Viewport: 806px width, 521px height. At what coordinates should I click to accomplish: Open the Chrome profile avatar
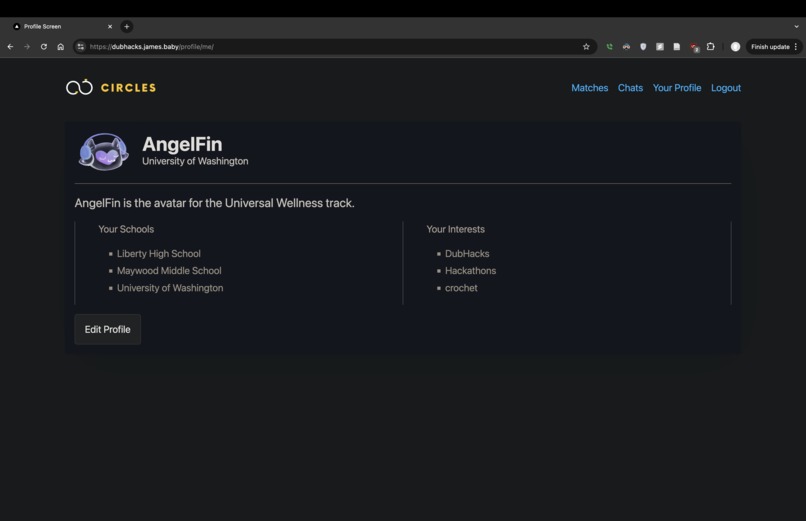(736, 47)
